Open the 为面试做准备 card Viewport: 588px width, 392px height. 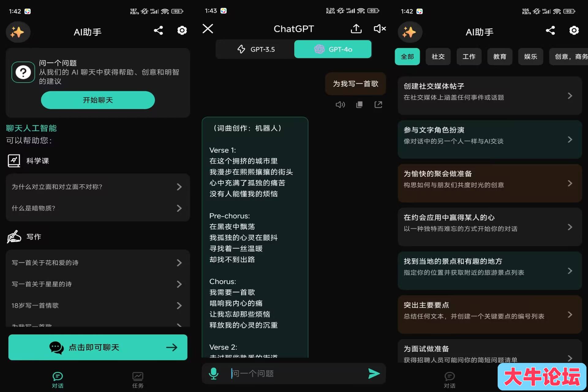[x=490, y=351]
